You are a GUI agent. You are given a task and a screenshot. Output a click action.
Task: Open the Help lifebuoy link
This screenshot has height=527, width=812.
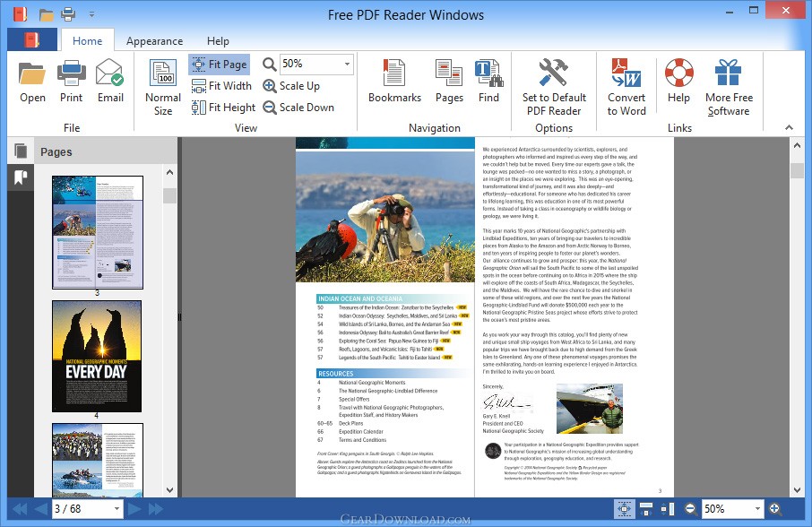pos(678,82)
